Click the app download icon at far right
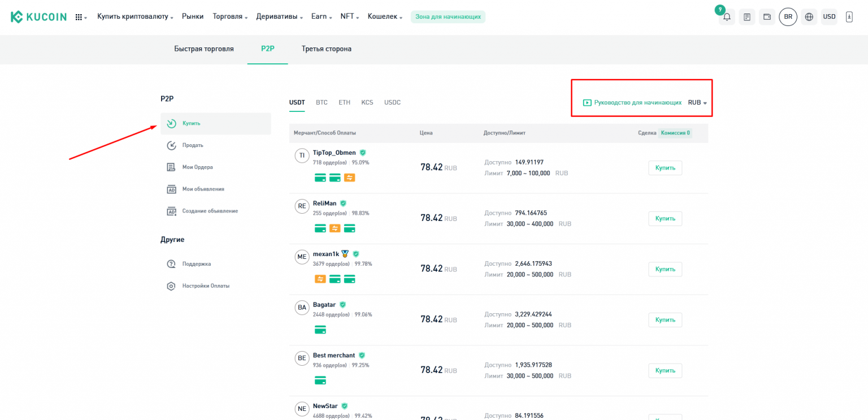This screenshot has height=420, width=868. [x=849, y=17]
